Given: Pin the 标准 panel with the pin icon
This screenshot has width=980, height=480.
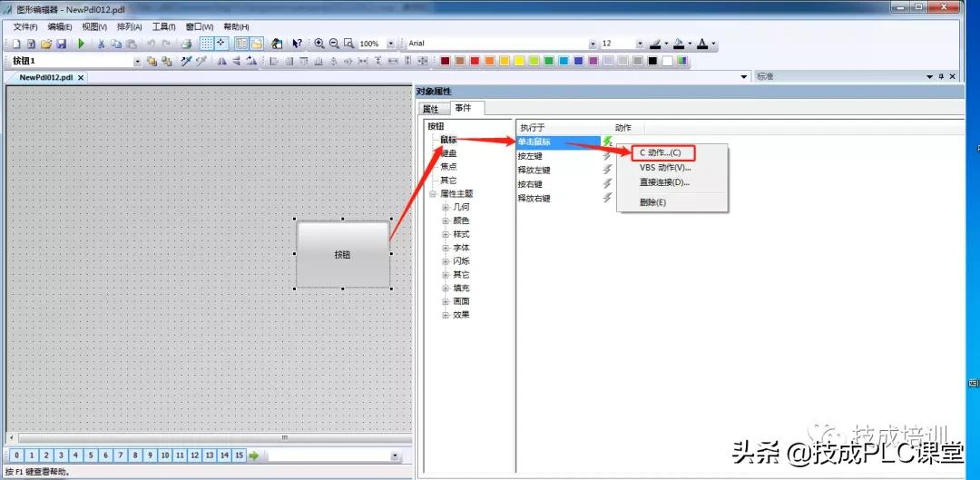Looking at the screenshot, I should point(941,76).
